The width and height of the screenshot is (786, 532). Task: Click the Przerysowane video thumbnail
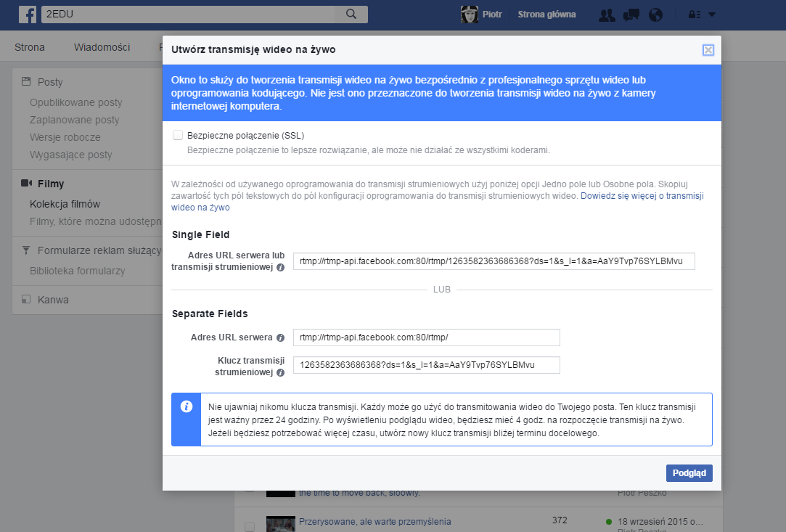(x=281, y=524)
